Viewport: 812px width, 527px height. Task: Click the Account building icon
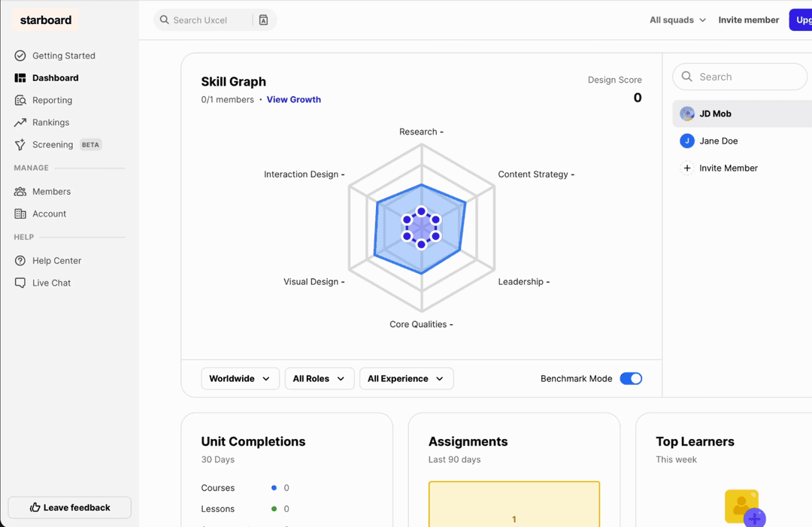pos(20,214)
